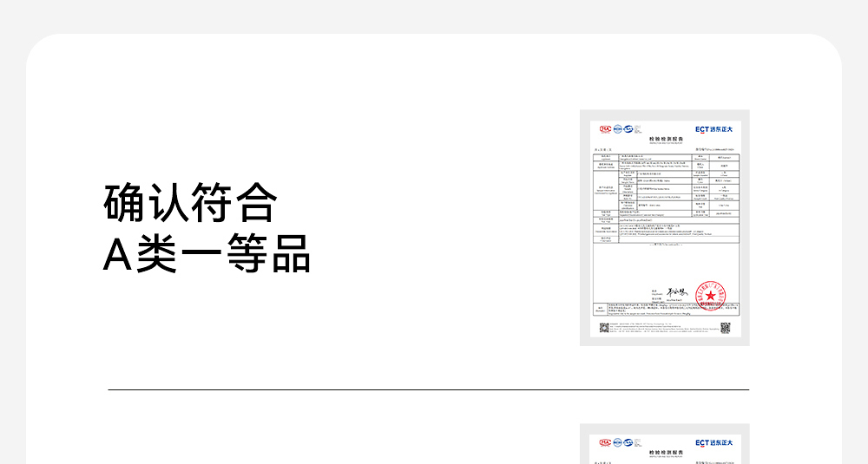Select the bottom-right QR code on first report
Screen dimensions: 868x464
[725, 327]
